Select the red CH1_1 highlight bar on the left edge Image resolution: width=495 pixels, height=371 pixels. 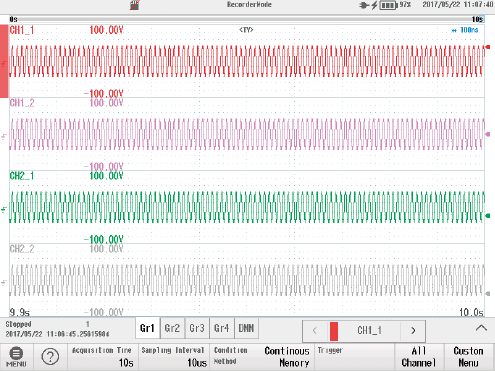(4, 61)
